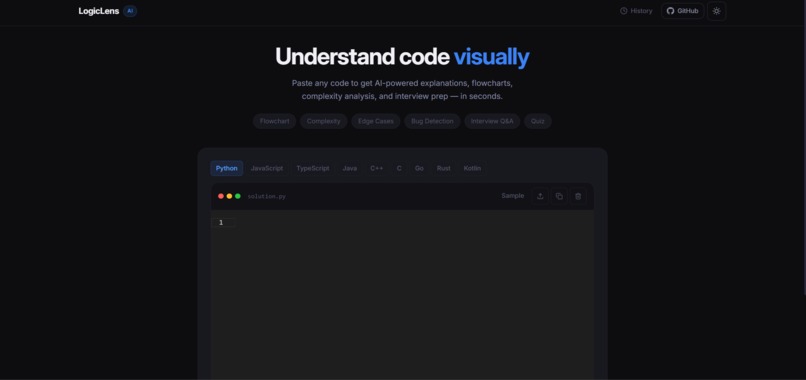
Task: Click the Bug Detection feature chip
Action: tap(432, 121)
